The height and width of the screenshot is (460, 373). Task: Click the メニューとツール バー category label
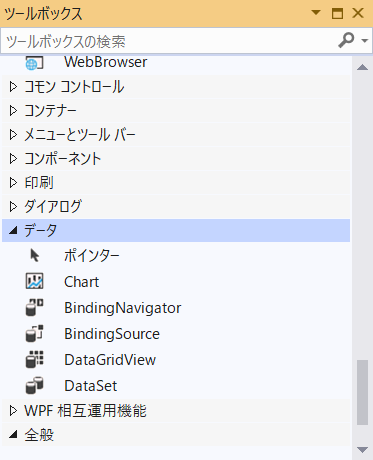point(80,135)
